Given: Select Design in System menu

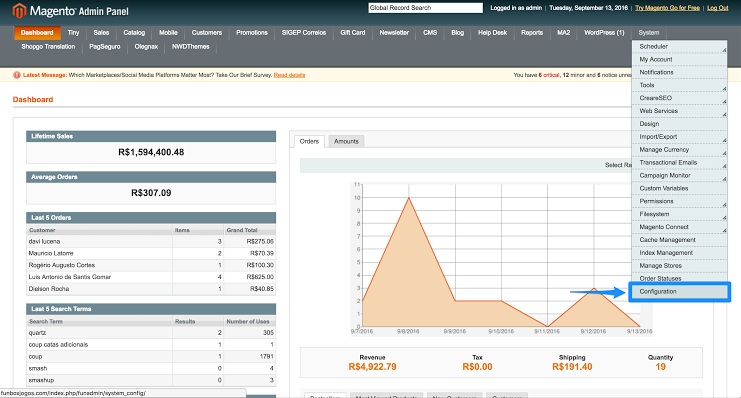Looking at the screenshot, I should tap(680, 123).
